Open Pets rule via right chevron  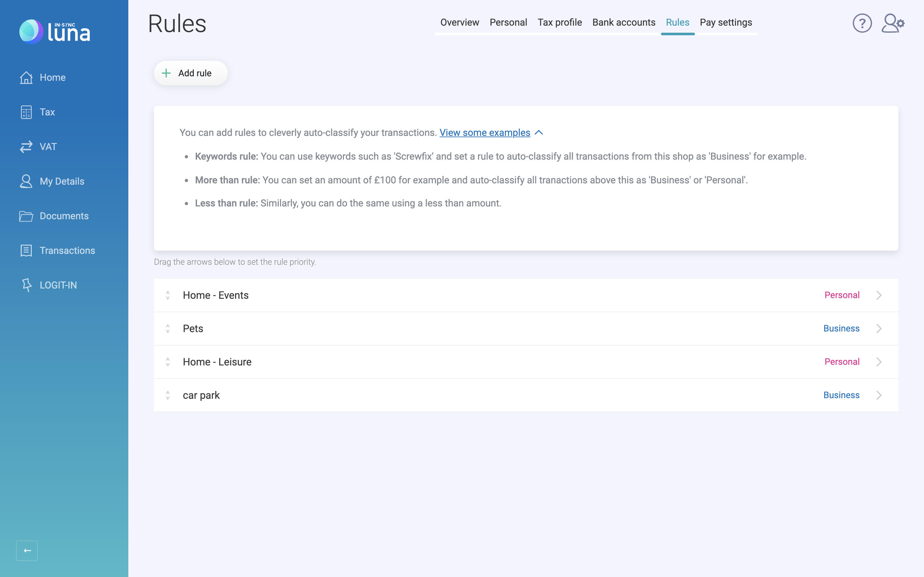tap(879, 329)
